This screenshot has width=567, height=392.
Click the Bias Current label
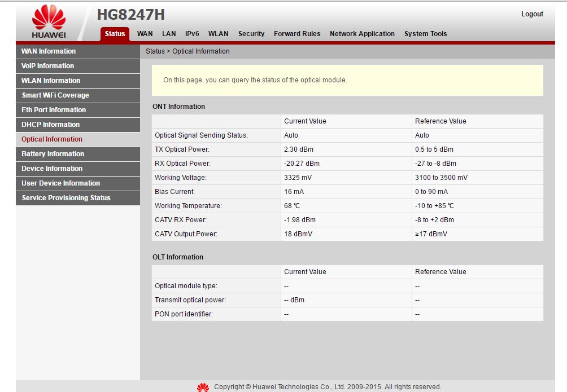pos(175,192)
